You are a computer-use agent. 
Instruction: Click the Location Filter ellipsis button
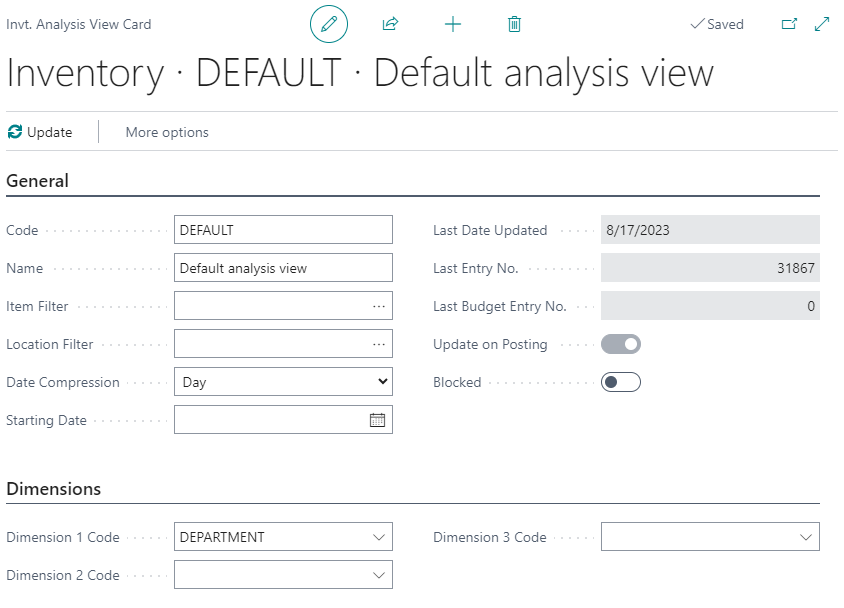click(379, 344)
